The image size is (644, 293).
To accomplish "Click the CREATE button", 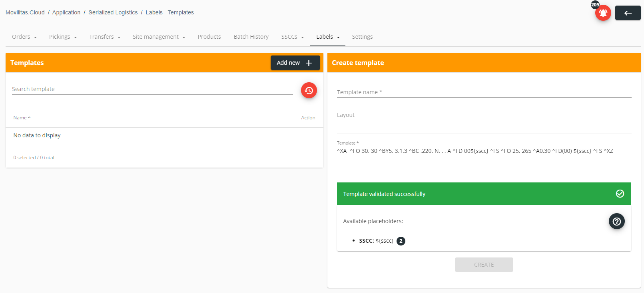I will tap(484, 265).
